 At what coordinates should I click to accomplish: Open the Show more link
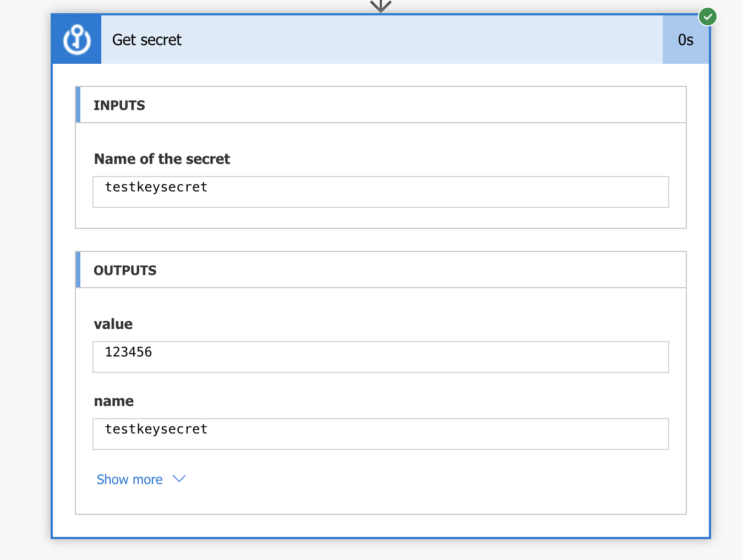click(129, 480)
